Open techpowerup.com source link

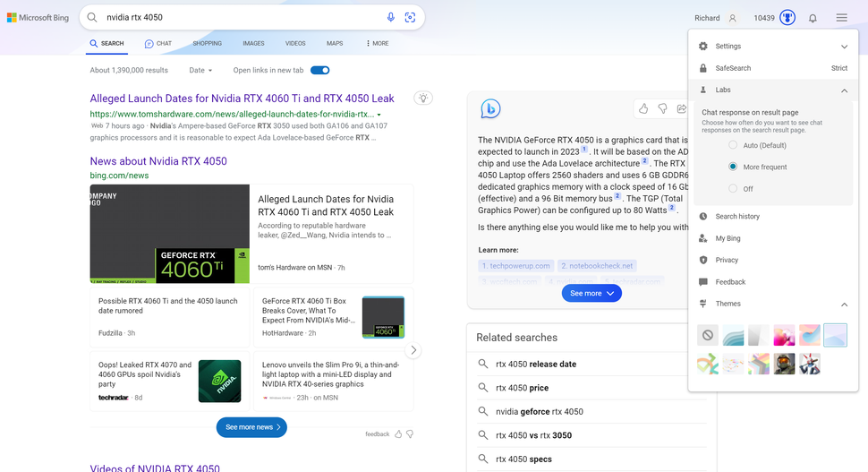(x=516, y=266)
